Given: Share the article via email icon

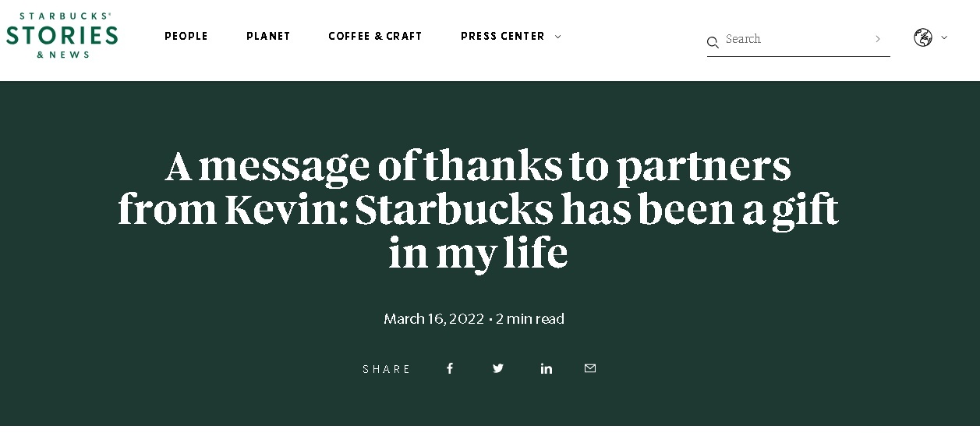Looking at the screenshot, I should coord(590,368).
